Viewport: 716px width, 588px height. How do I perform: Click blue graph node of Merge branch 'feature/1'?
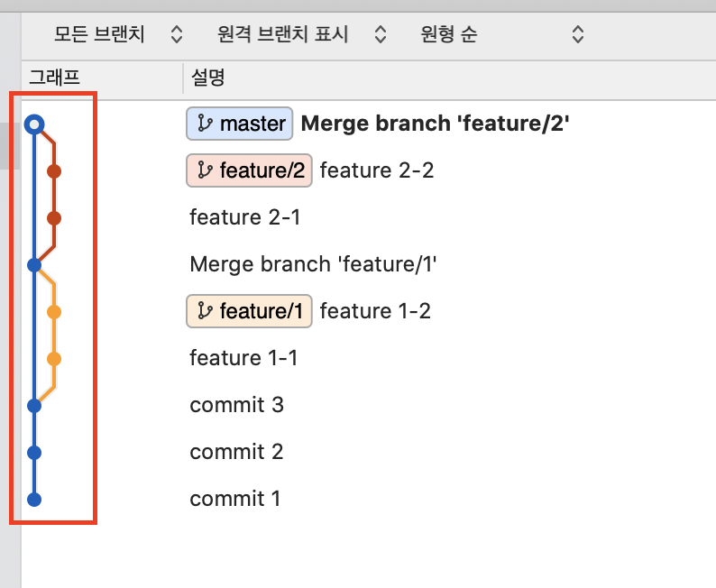click(34, 265)
